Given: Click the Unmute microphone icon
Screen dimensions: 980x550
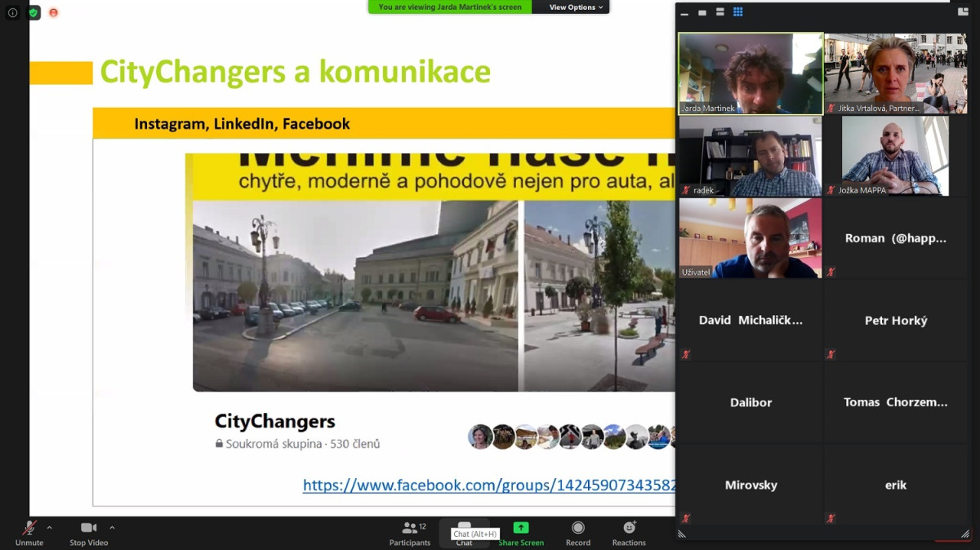Looking at the screenshot, I should 29,528.
